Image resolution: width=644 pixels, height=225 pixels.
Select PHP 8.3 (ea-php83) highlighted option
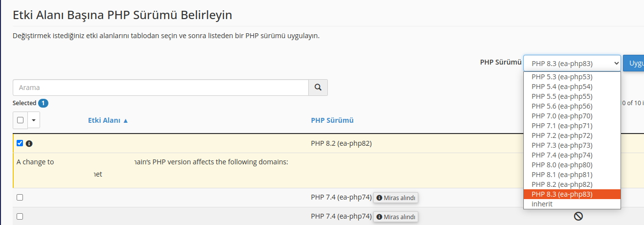click(x=562, y=194)
